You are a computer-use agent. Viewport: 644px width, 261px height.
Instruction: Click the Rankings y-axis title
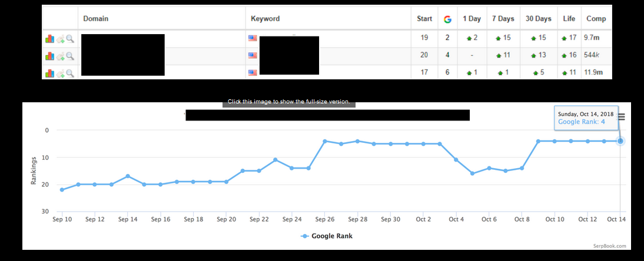tap(34, 170)
